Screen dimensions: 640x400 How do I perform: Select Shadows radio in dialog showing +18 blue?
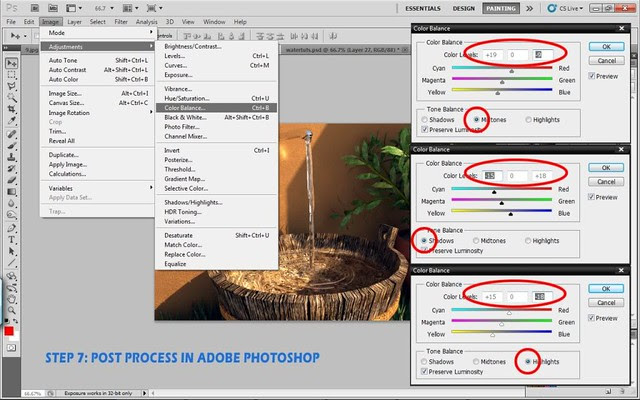[424, 240]
